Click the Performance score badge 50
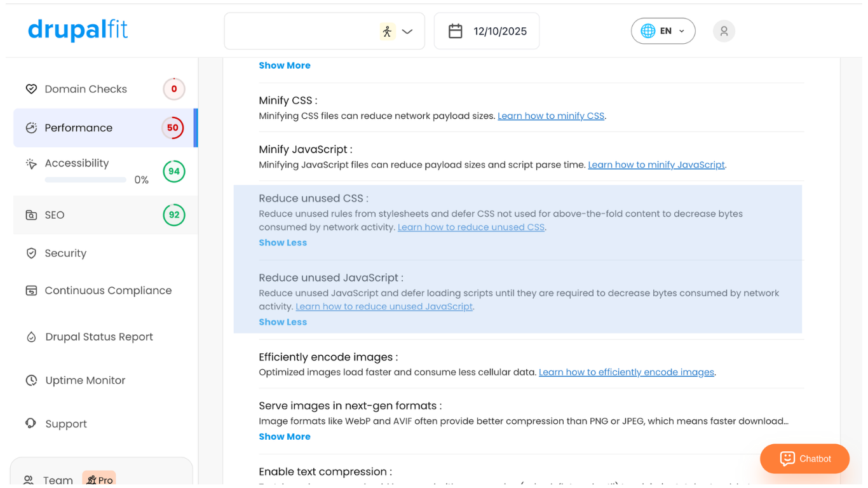This screenshot has width=868, height=488. point(173,128)
